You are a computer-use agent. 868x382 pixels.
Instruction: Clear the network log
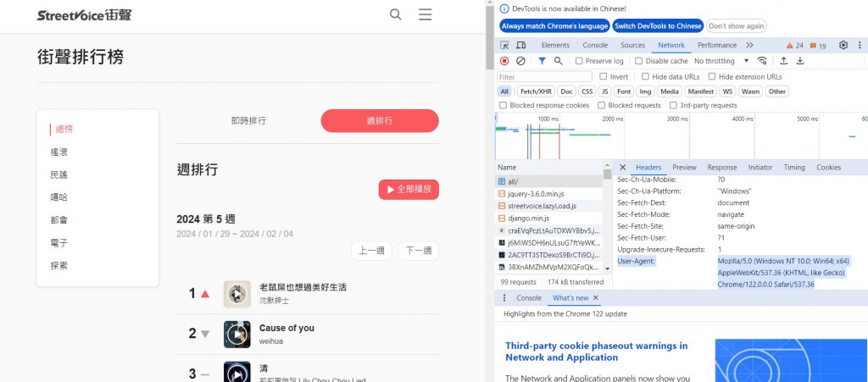[520, 61]
